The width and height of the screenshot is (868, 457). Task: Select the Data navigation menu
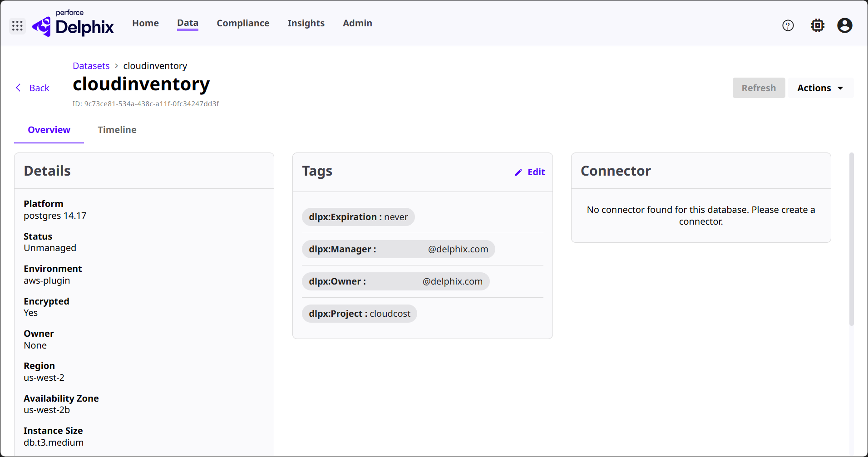pyautogui.click(x=187, y=23)
